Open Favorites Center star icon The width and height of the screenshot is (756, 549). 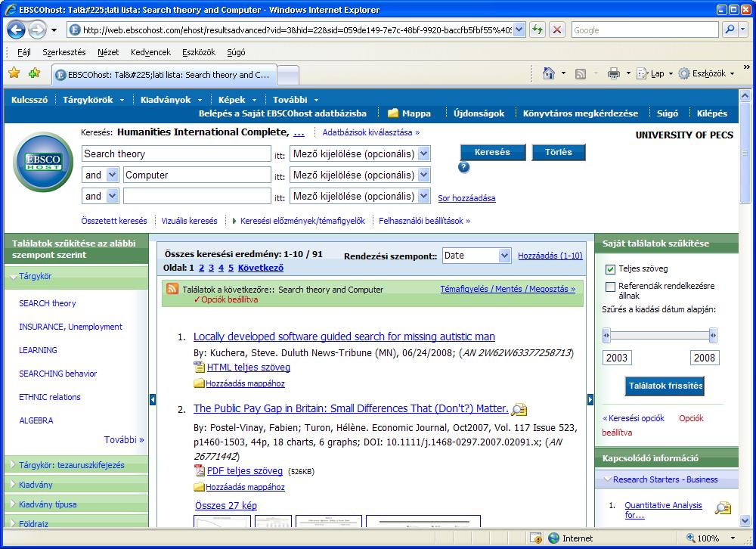14,73
